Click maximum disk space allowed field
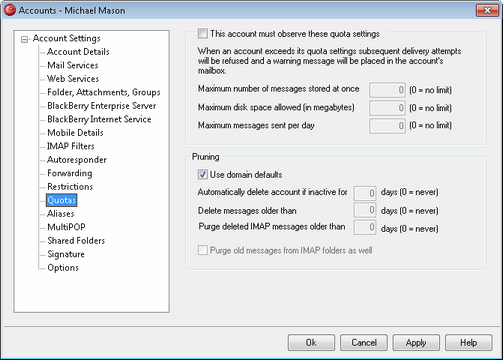Screen dimensions: 503x360 tap(387, 108)
